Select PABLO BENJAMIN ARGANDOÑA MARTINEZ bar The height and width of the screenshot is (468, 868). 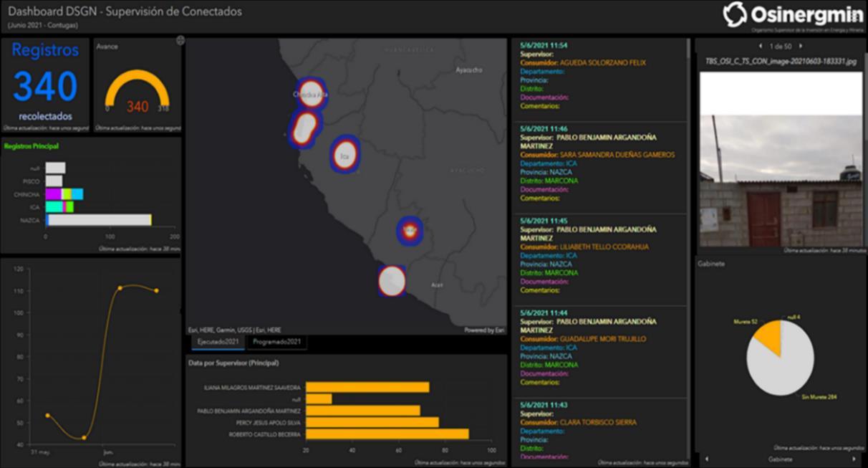[363, 411]
